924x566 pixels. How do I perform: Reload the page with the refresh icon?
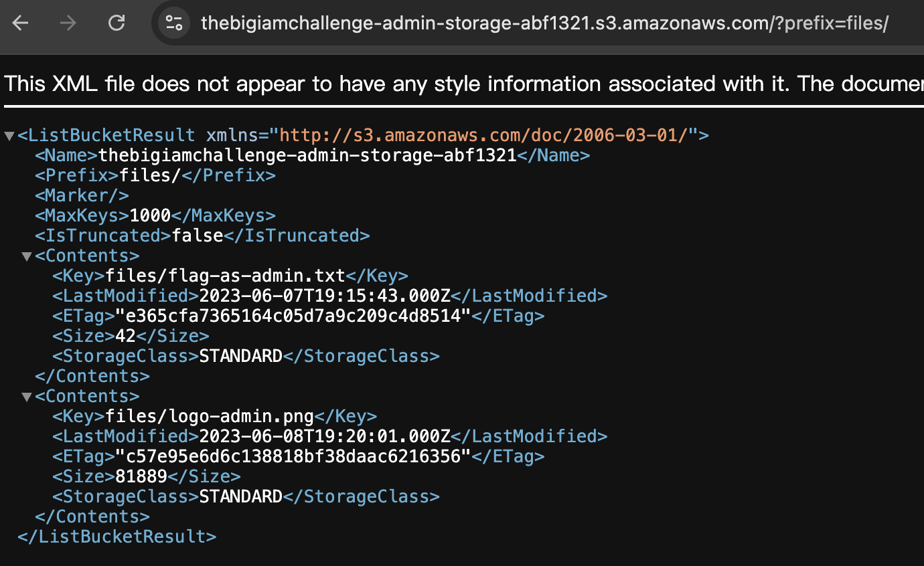[117, 23]
